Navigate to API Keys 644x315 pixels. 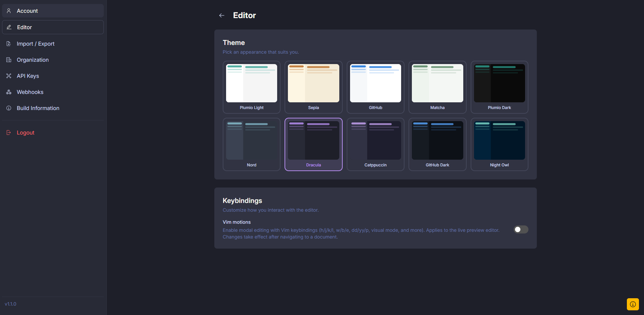pos(53,76)
